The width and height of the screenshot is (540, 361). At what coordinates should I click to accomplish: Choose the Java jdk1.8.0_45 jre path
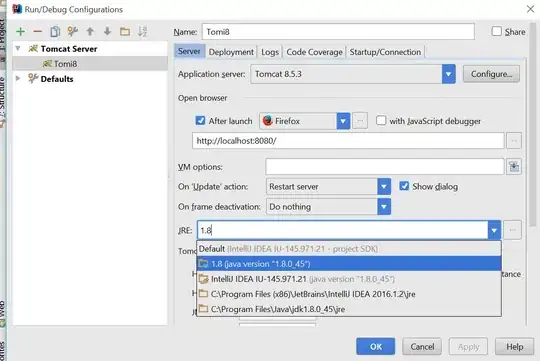(349, 309)
